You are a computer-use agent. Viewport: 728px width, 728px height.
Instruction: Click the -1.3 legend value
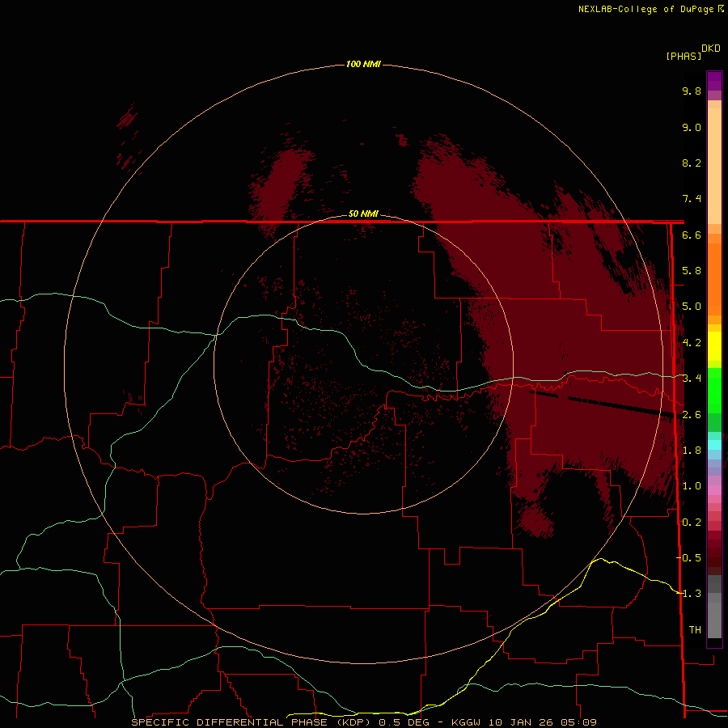pyautogui.click(x=688, y=594)
